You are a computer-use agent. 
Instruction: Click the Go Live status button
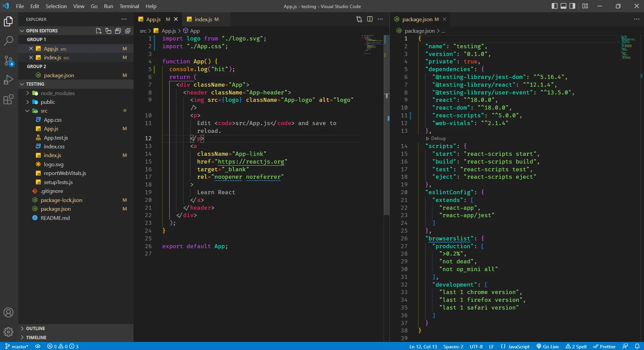tap(548, 346)
